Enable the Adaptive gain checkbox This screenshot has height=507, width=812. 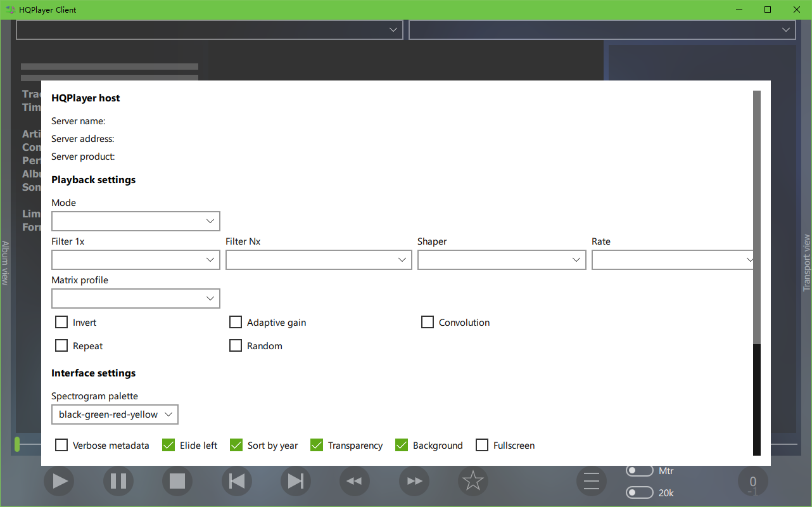236,322
